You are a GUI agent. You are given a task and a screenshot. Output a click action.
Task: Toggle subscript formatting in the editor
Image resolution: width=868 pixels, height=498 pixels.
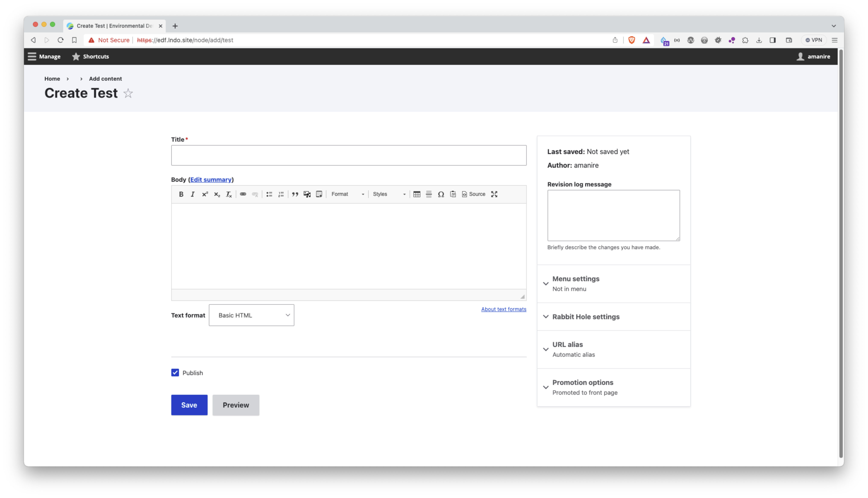pyautogui.click(x=217, y=194)
